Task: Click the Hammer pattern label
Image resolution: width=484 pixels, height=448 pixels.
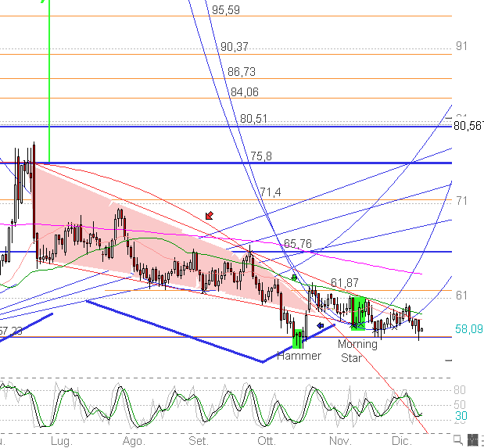Action: point(299,356)
